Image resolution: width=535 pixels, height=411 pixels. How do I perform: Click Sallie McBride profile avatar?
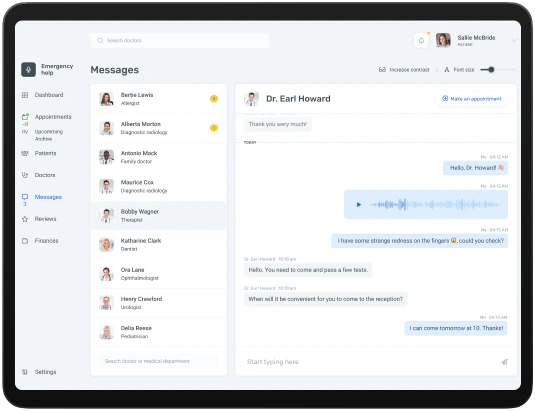[x=443, y=40]
